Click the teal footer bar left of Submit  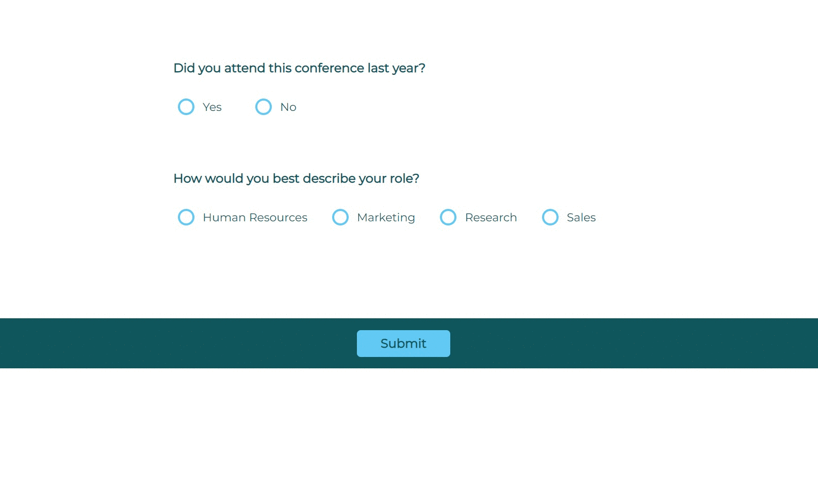[x=175, y=343]
